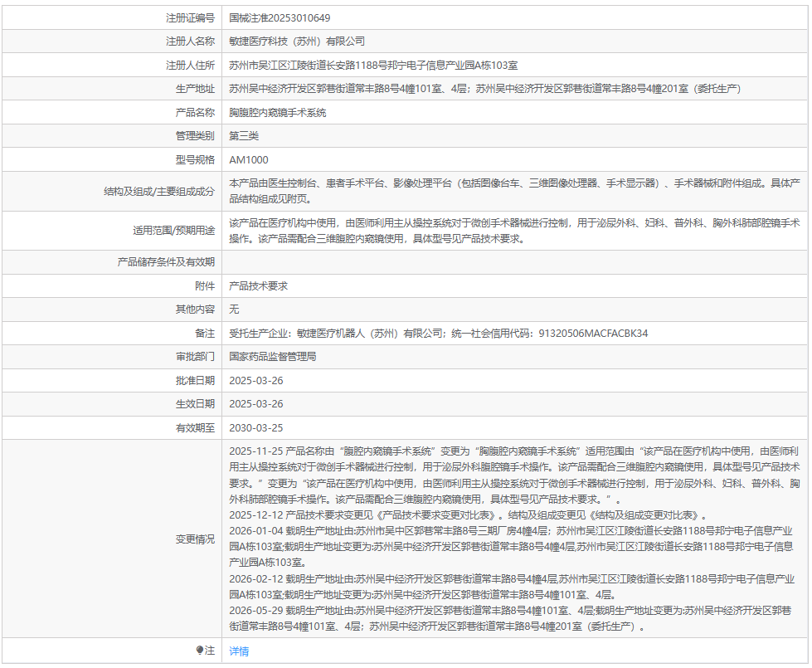Select approving department 国家药品监督管理局
Viewport: 812px width, 668px height.
[x=272, y=357]
